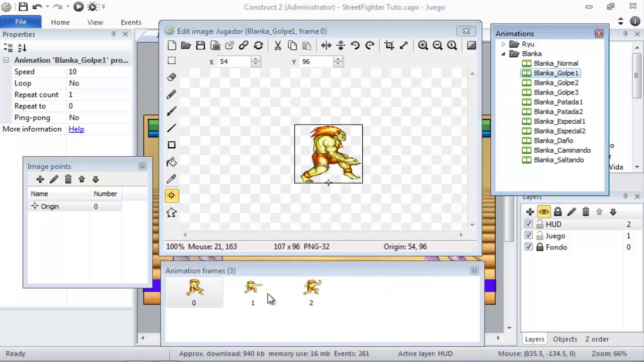
Task: Toggle Fondo layer visibility checkbox
Action: (528, 247)
